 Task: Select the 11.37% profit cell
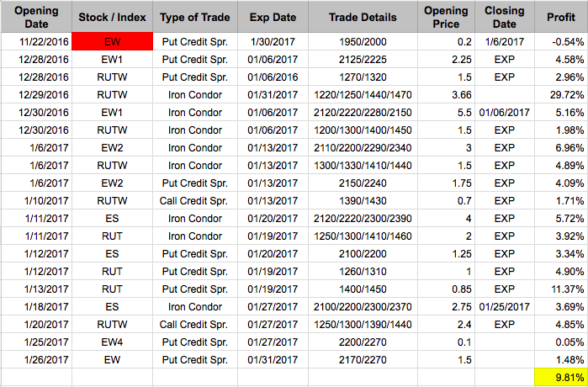[561, 289]
